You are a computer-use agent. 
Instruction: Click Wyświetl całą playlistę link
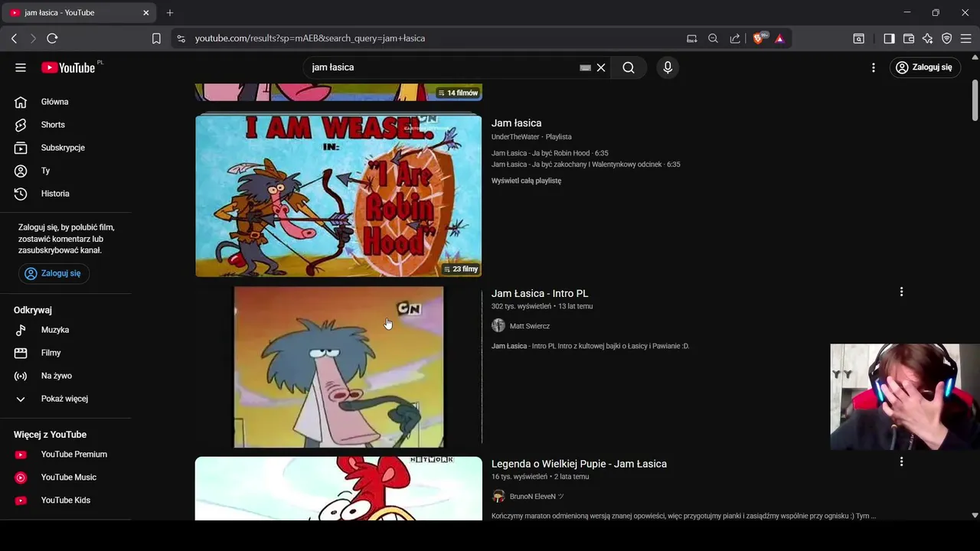[x=526, y=181]
